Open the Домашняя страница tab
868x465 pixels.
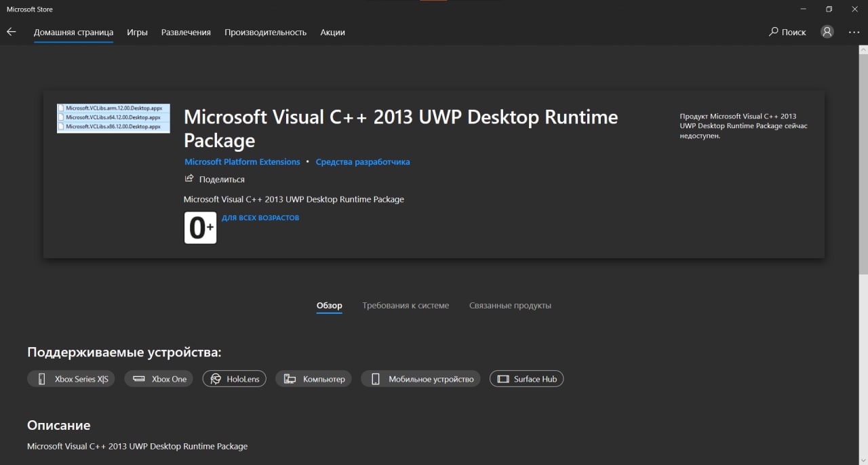73,32
